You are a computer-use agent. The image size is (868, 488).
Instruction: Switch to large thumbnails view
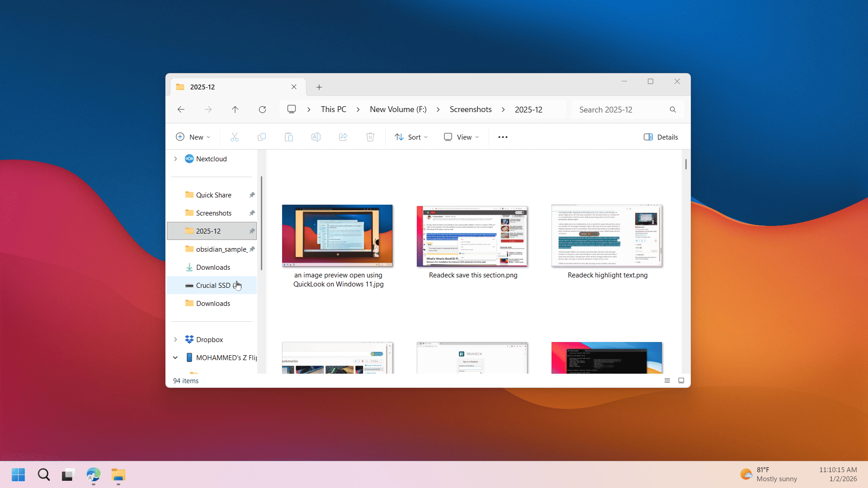coord(681,380)
